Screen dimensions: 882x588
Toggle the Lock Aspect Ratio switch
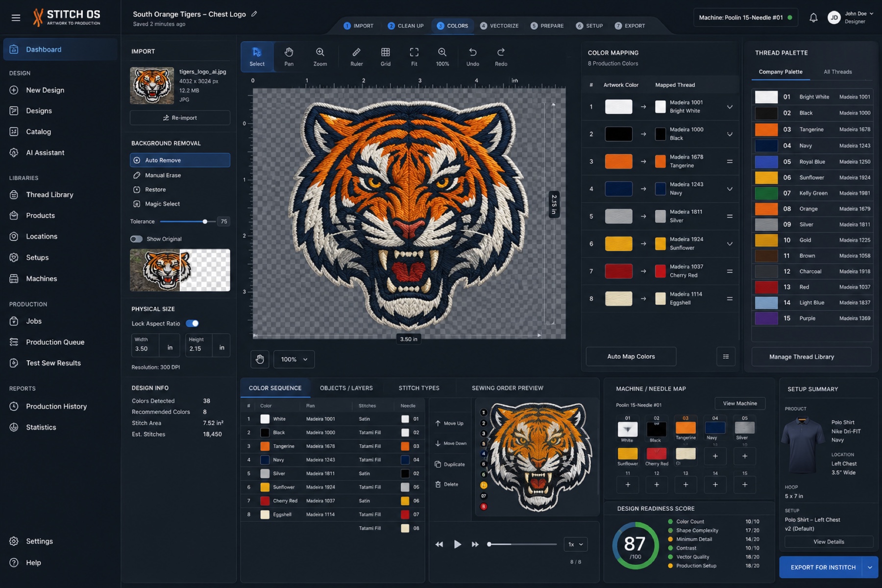pyautogui.click(x=192, y=323)
